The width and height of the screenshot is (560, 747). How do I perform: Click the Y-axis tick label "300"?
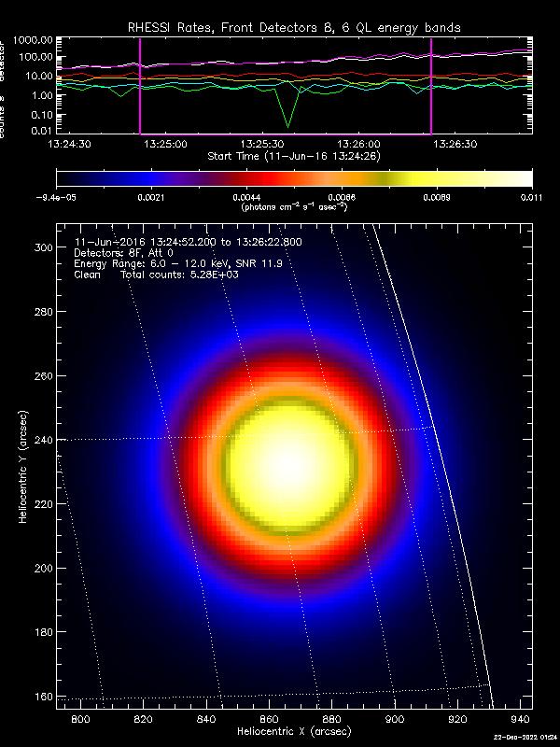pos(43,247)
